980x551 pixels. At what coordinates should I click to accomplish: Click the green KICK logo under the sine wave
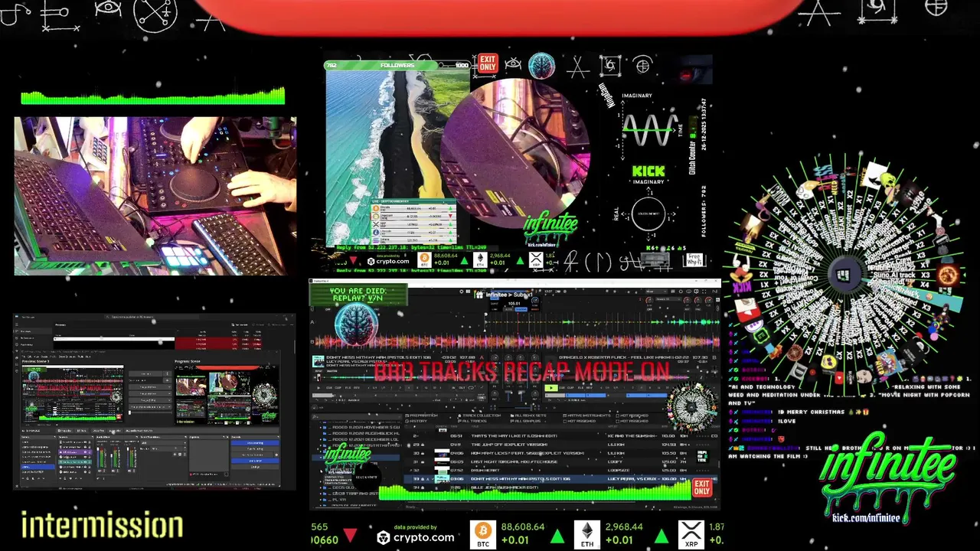pyautogui.click(x=648, y=171)
